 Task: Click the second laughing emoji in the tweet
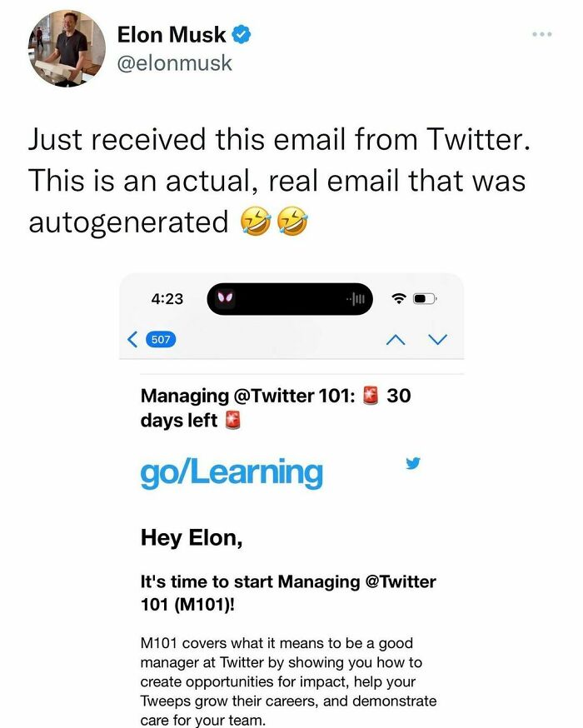pos(293,222)
